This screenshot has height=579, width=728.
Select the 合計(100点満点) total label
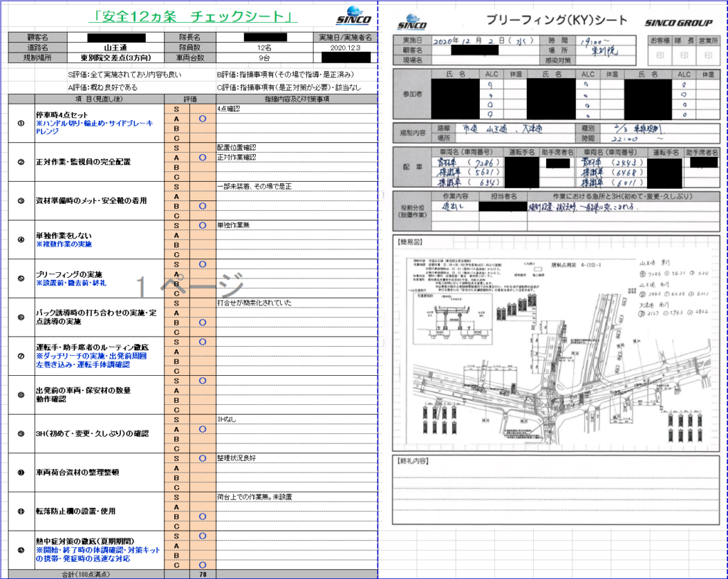pos(86,574)
